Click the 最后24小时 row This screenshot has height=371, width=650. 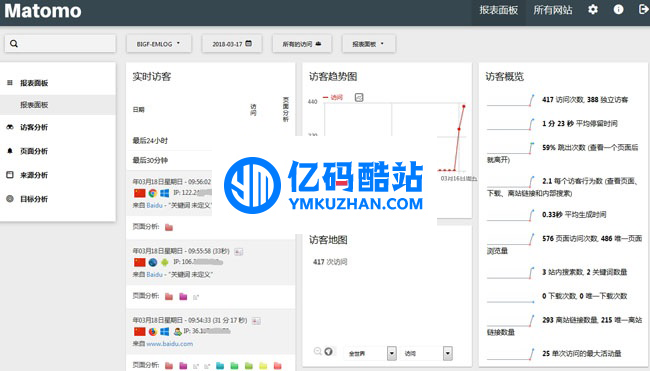click(211, 141)
